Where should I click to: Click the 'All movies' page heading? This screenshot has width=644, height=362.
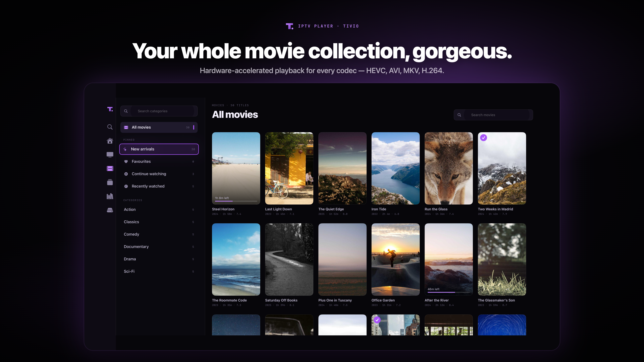tap(235, 115)
